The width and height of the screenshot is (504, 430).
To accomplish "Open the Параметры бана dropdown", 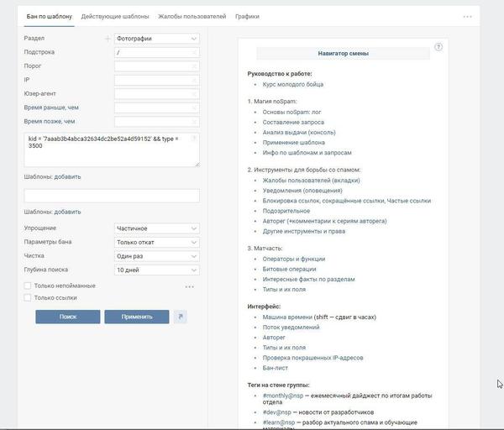I will click(x=156, y=242).
